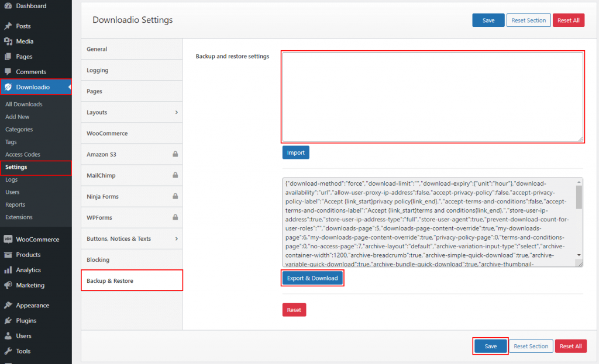The image size is (599, 364).
Task: Switch to the Pages settings tab
Action: (132, 91)
